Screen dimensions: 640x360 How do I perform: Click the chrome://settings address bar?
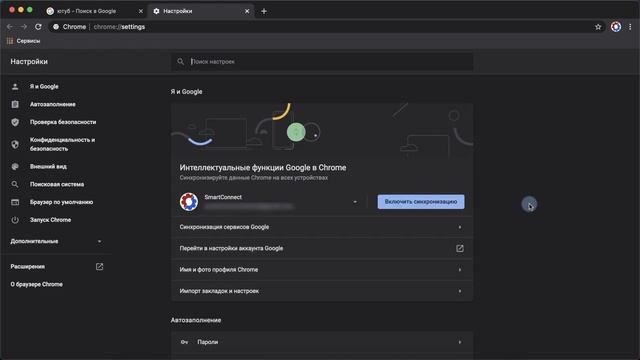(327, 27)
